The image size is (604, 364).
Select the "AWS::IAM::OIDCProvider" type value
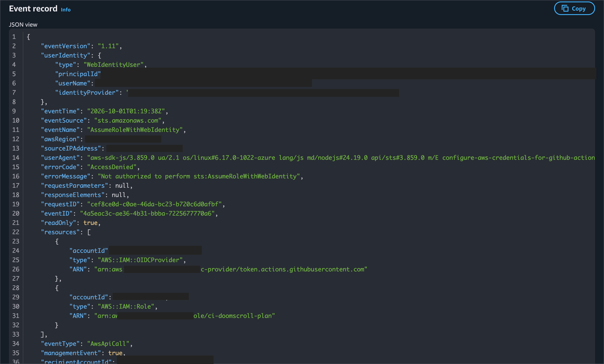click(x=140, y=260)
